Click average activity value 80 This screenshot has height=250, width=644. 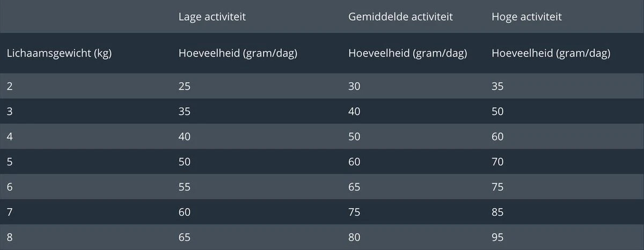click(x=354, y=237)
